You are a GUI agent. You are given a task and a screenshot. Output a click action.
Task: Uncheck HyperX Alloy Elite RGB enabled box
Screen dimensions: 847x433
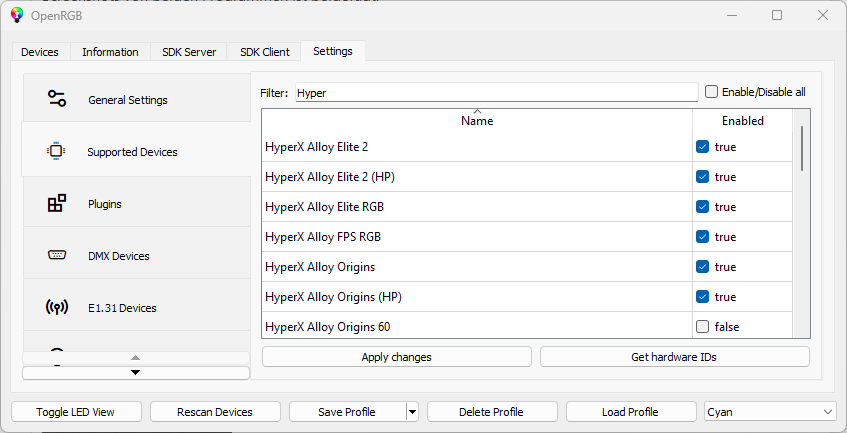click(702, 207)
